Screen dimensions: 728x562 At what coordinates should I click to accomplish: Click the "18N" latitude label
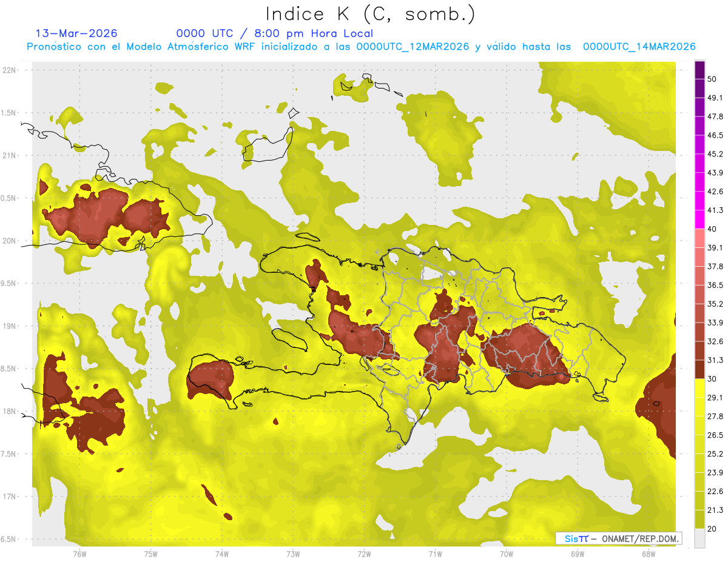coord(10,411)
